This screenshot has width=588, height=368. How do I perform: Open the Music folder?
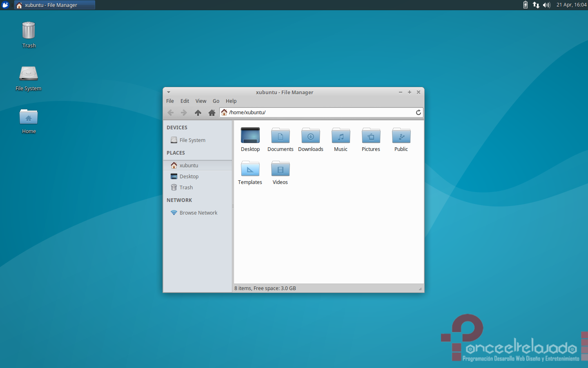[x=341, y=140]
